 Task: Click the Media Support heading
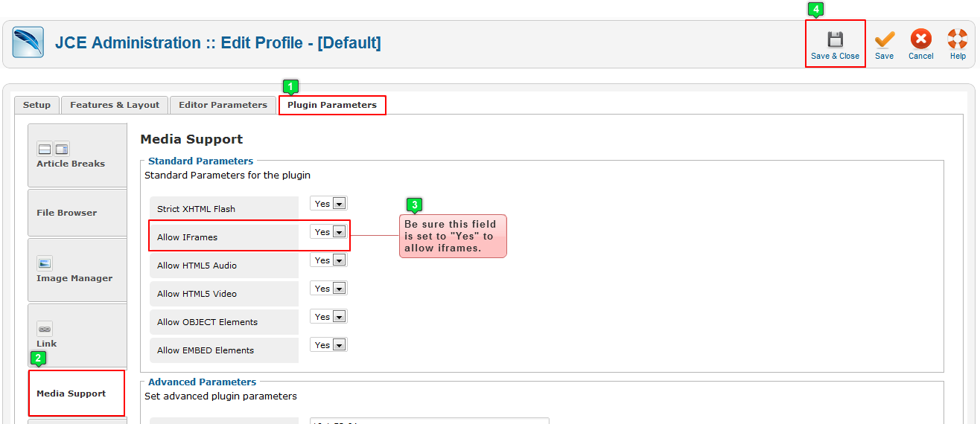point(191,139)
